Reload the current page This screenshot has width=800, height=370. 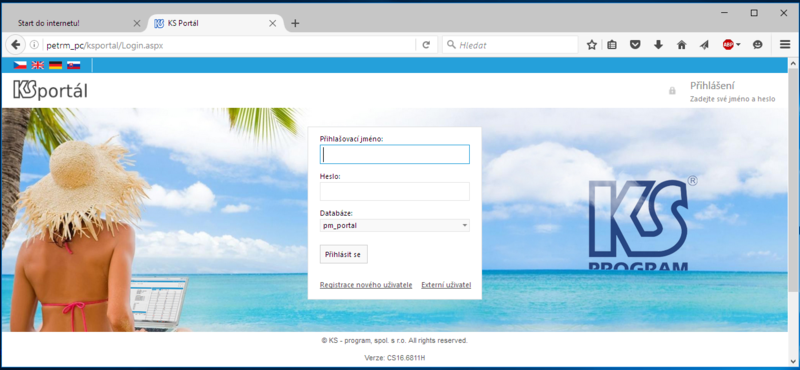(427, 45)
